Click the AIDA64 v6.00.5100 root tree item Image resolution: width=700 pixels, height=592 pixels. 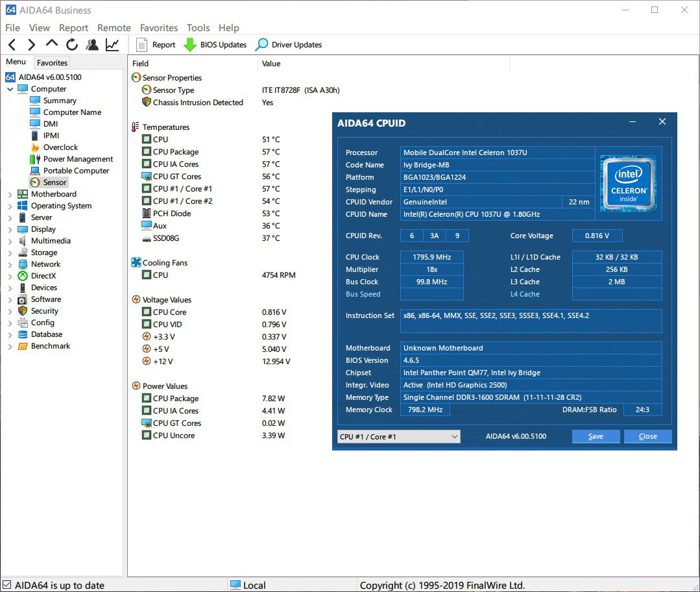[43, 77]
